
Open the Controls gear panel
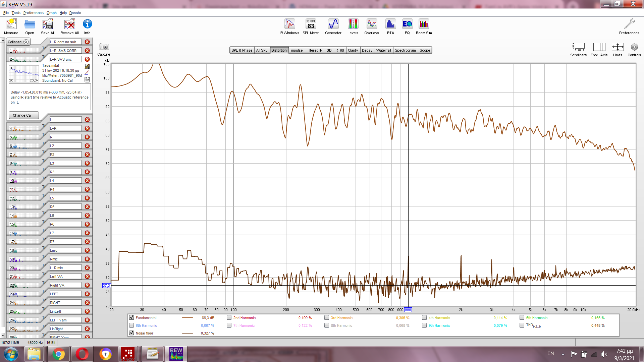(x=634, y=48)
